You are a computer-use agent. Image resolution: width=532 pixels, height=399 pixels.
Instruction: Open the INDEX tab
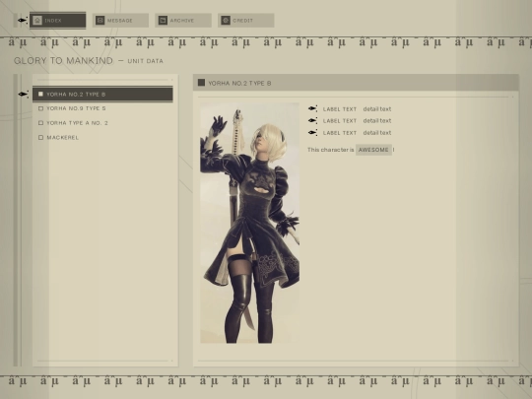coord(58,21)
